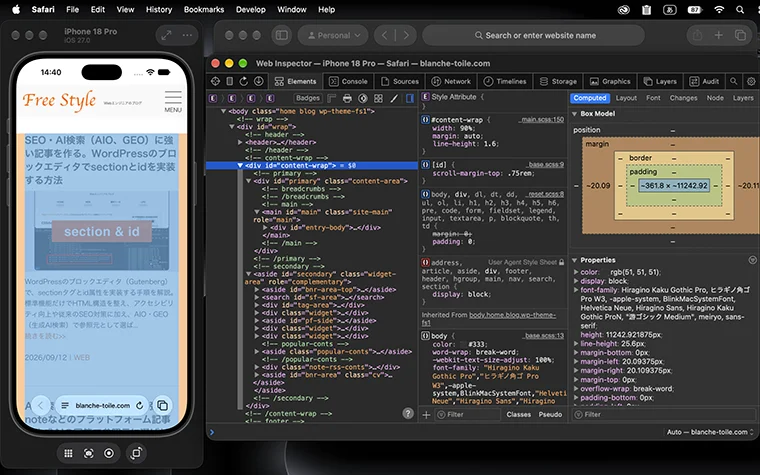Start element selection with the crosshair icon

click(x=215, y=81)
